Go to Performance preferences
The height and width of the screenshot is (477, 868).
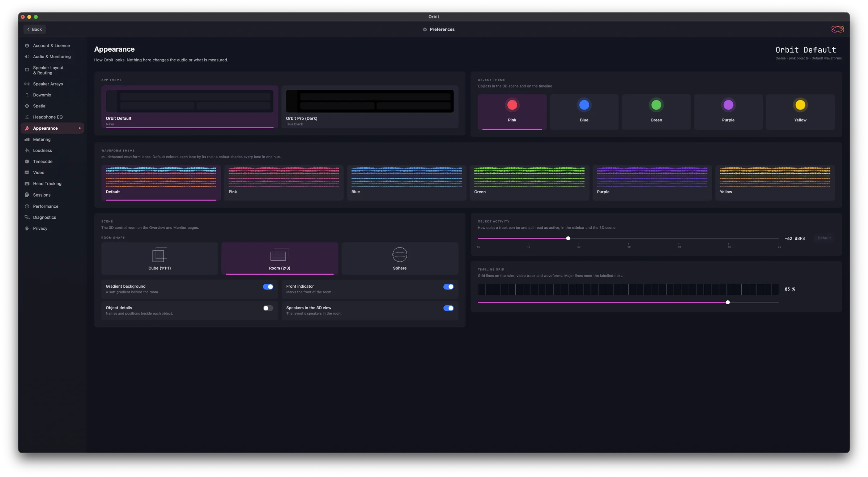coord(52,206)
